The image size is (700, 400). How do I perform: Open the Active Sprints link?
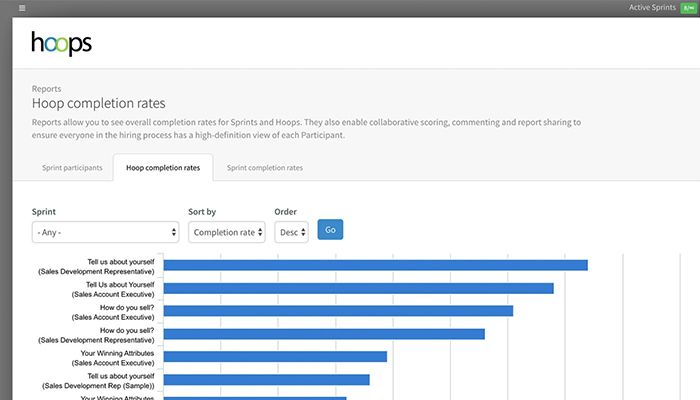[651, 8]
